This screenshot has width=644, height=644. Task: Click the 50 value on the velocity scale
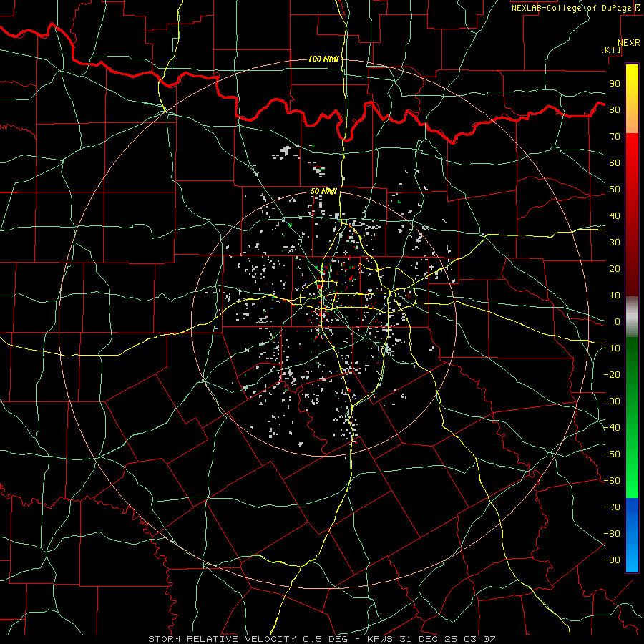(x=615, y=190)
